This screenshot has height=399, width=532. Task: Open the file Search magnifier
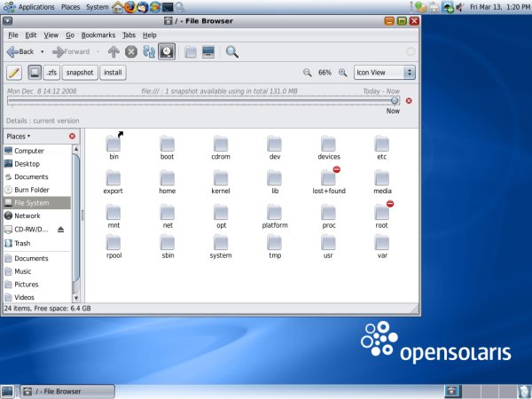coord(232,52)
